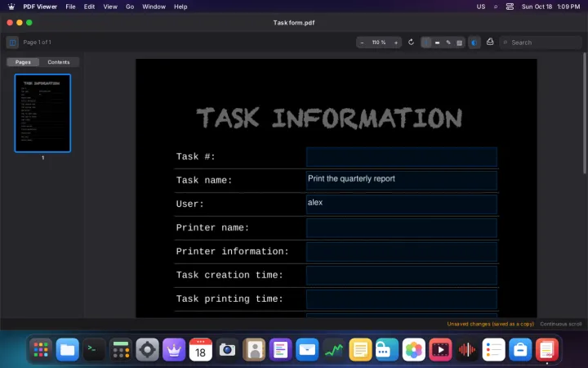Open the password lock app in dock
The image size is (588, 368).
[x=387, y=350]
